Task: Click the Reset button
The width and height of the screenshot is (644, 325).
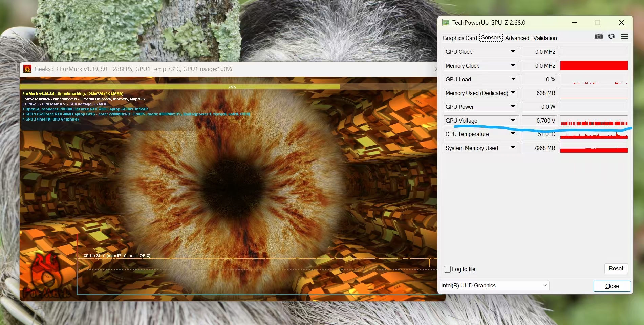Action: 616,268
